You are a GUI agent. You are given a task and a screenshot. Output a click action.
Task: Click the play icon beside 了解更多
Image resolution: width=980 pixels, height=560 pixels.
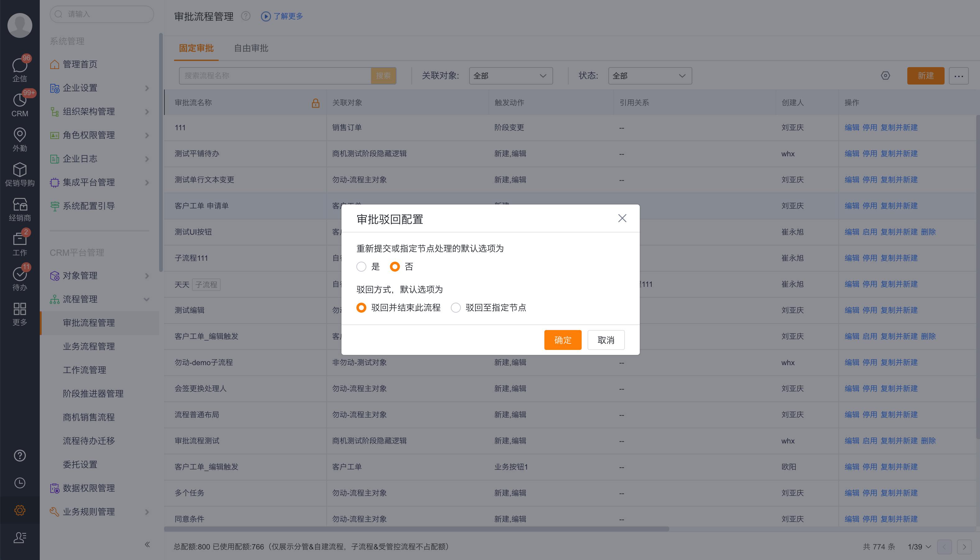point(266,16)
